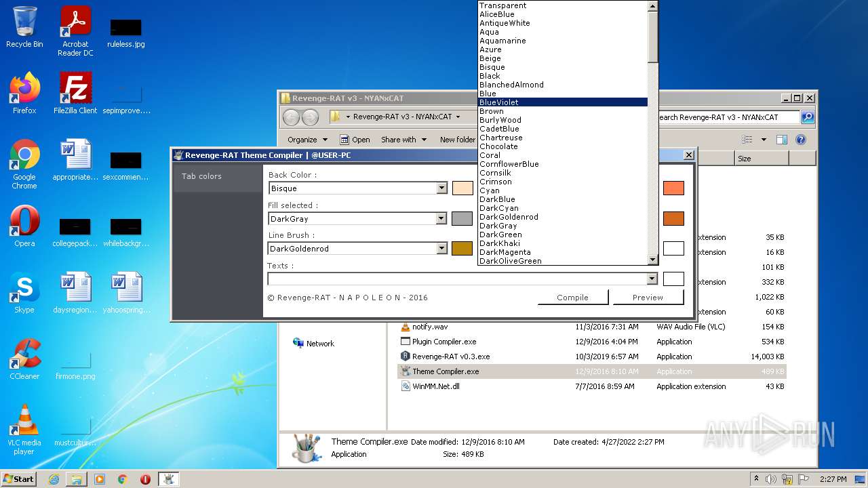
Task: Click New folder in Explorer toolbar
Action: [457, 140]
